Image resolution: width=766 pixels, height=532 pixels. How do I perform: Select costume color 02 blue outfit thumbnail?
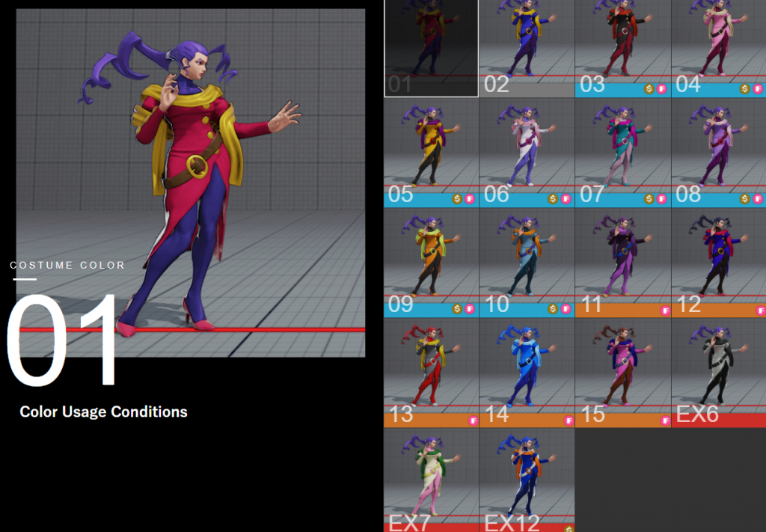pyautogui.click(x=527, y=49)
